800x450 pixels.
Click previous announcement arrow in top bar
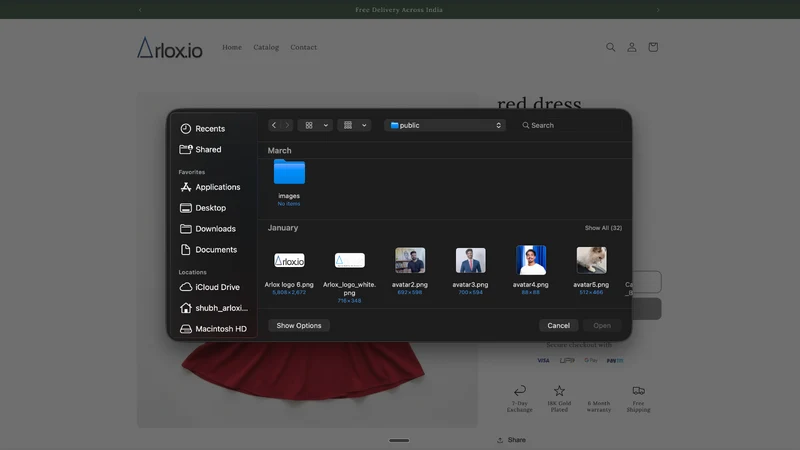click(140, 10)
